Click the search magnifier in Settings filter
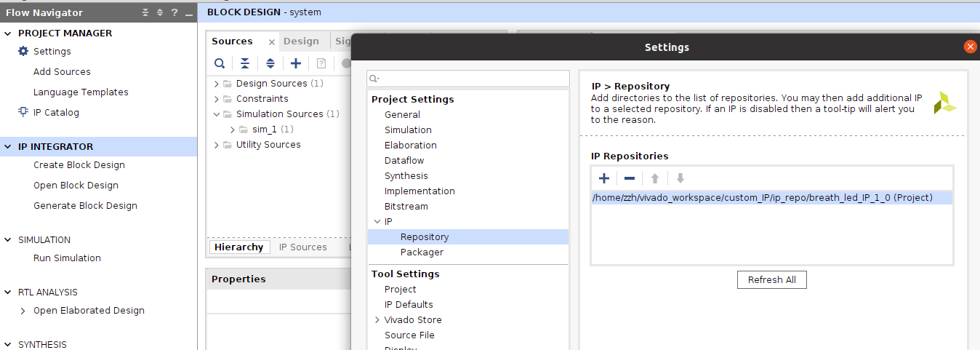Screen dimensions: 980x350 [374, 79]
